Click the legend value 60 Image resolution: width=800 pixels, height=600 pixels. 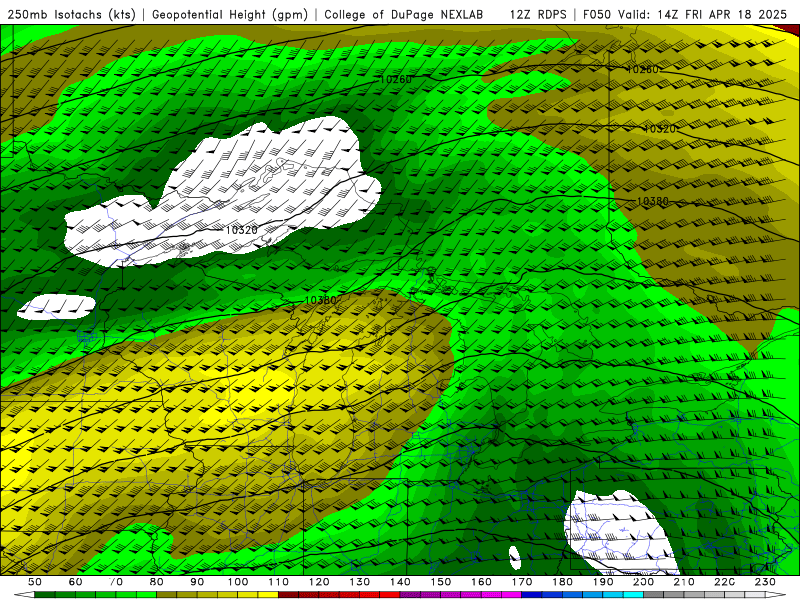(x=76, y=582)
